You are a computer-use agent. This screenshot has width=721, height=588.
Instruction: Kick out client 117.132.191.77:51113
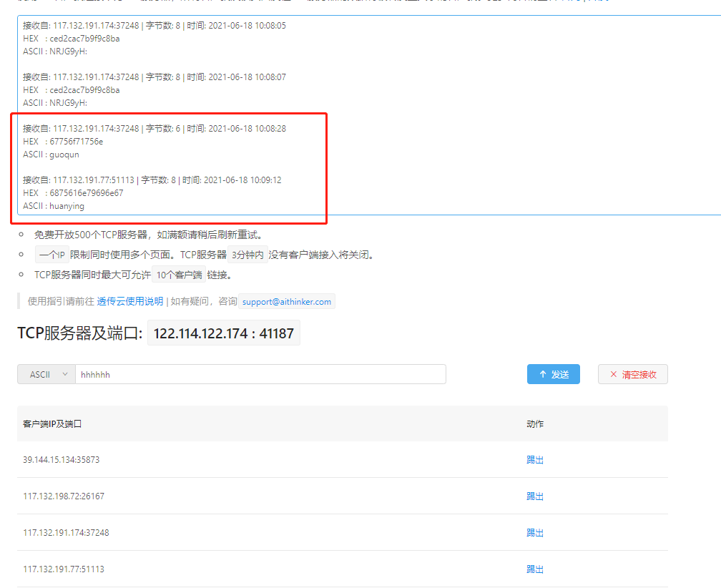point(535,569)
